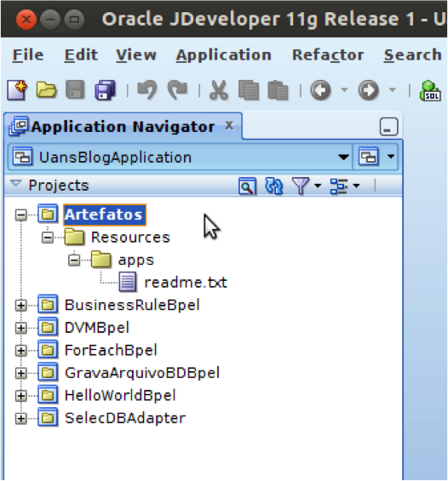This screenshot has height=481, width=448.
Task: Click the Cut scissors icon
Action: tap(219, 90)
